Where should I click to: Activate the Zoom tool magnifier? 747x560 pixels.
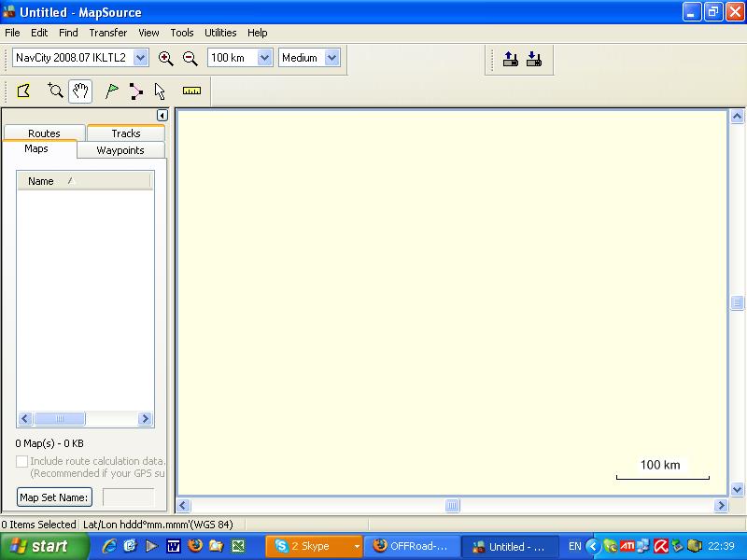(55, 91)
